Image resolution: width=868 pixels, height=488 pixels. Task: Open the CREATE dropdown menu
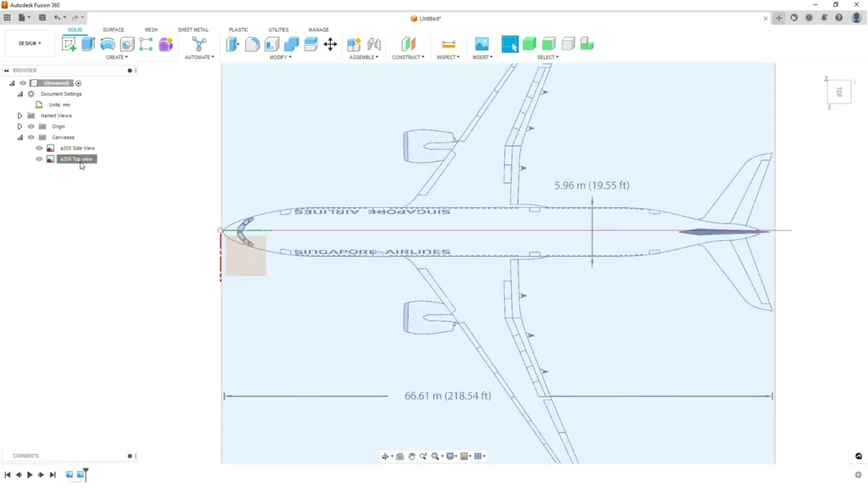tap(117, 57)
